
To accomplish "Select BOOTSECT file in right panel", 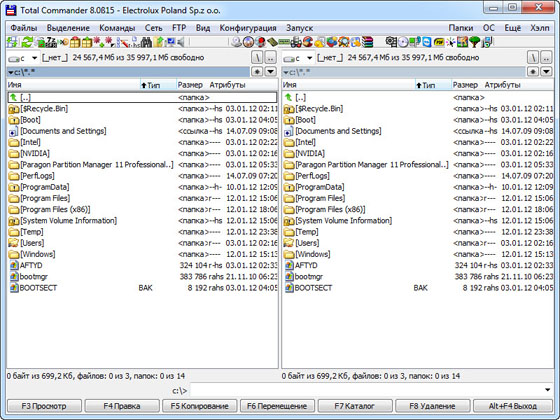I will [x=418, y=288].
